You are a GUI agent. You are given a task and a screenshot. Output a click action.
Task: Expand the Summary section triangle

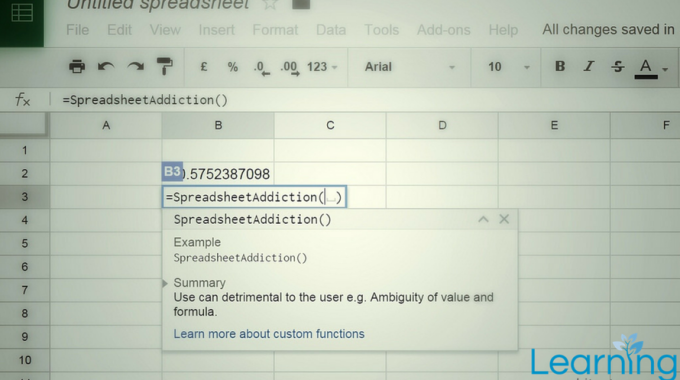click(x=165, y=283)
